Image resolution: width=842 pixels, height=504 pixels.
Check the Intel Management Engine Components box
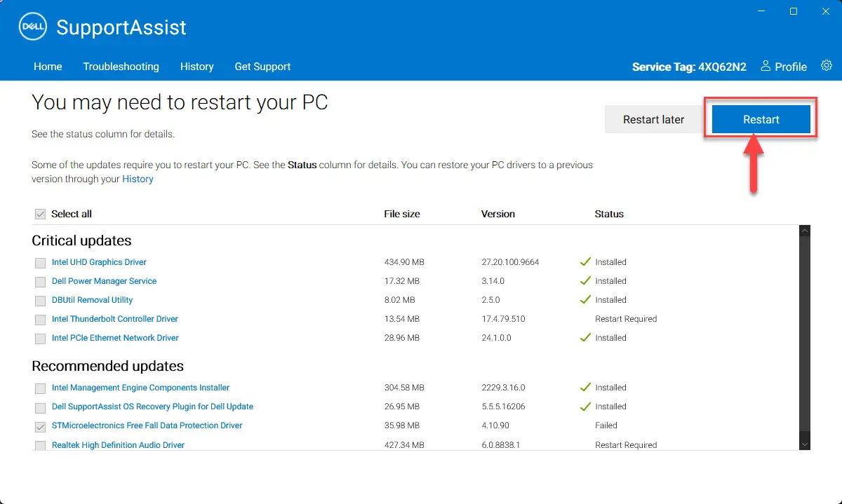tap(40, 388)
